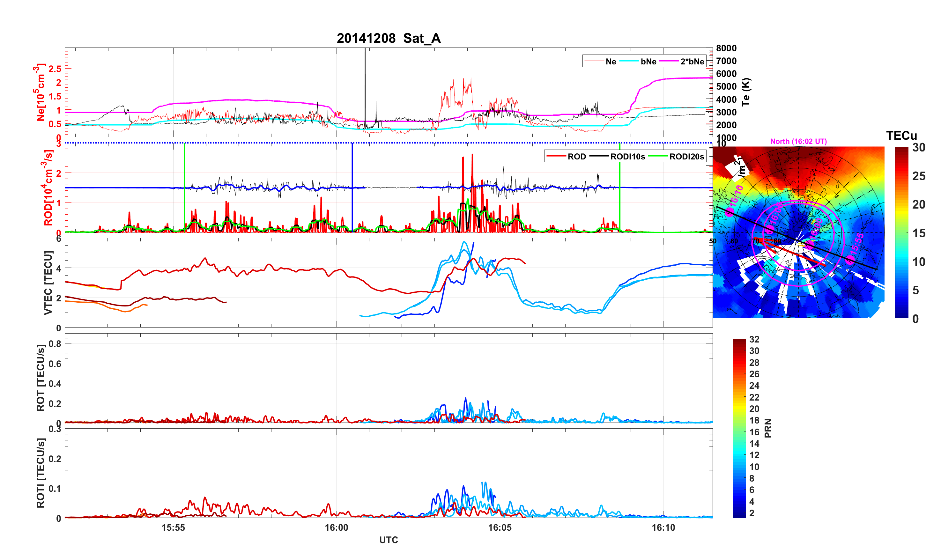Click the green RODI20s legend entry

pyautogui.click(x=658, y=156)
